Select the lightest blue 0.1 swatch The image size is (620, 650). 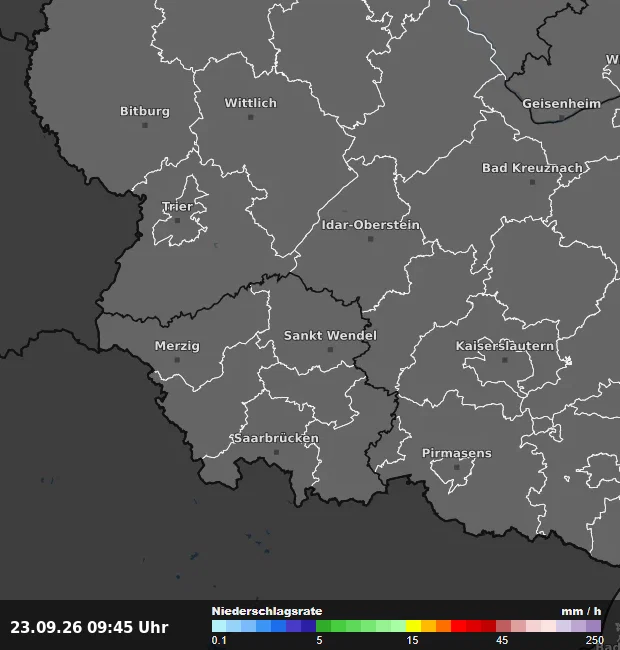(x=219, y=626)
